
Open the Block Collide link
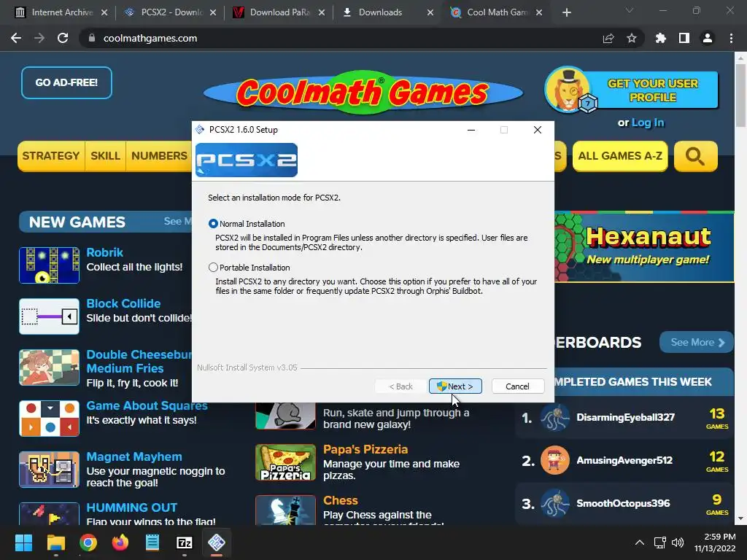click(123, 303)
